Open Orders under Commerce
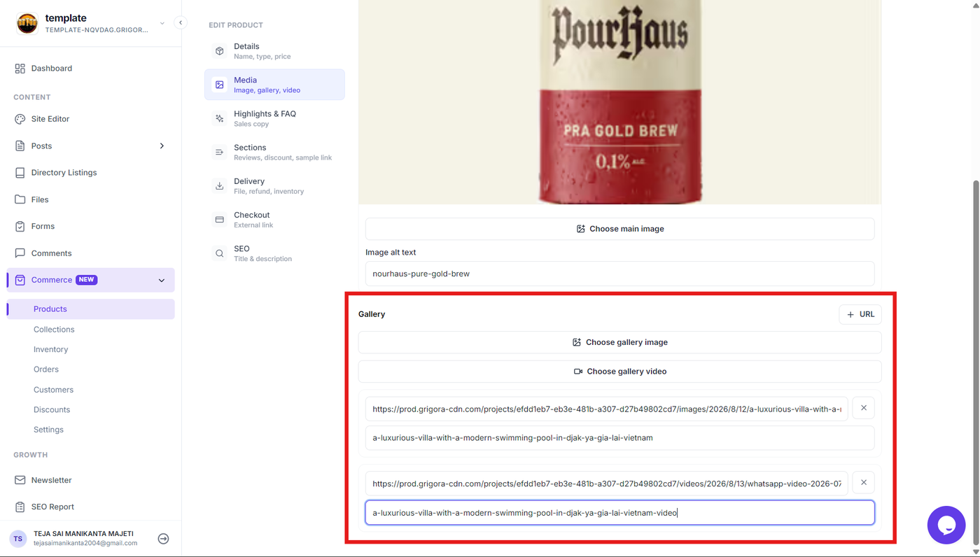 pyautogui.click(x=46, y=369)
